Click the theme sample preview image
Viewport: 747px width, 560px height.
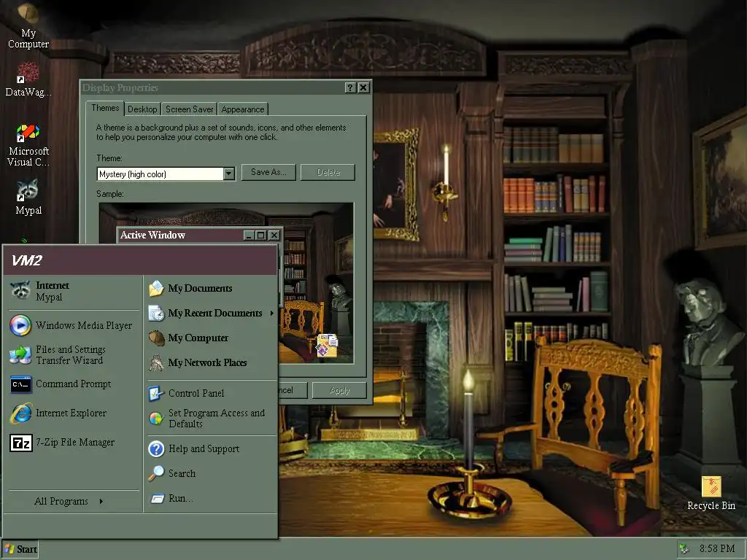(x=226, y=283)
